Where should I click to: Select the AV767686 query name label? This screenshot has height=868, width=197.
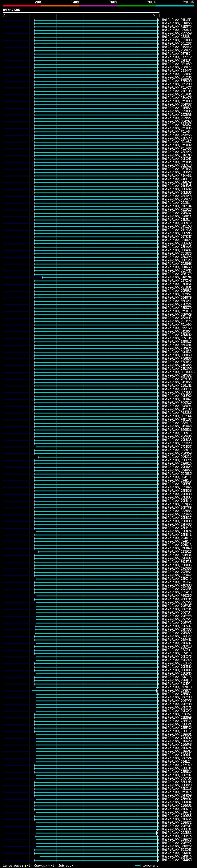coord(11,10)
